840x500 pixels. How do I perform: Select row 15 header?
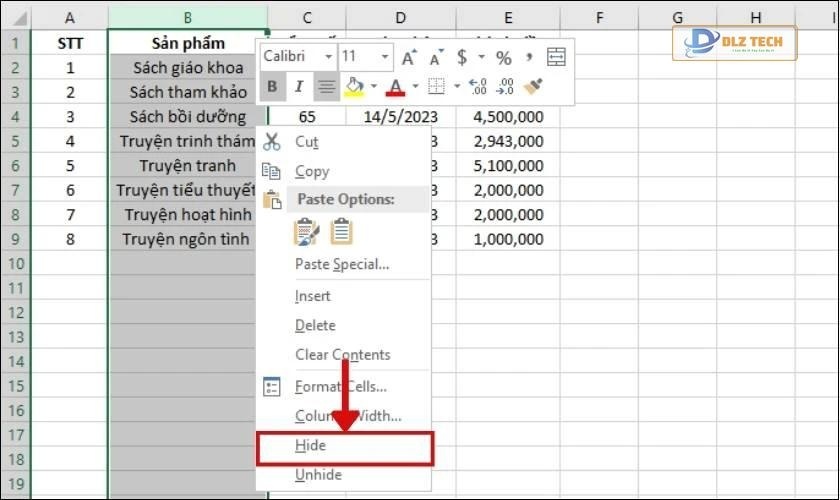[x=16, y=386]
